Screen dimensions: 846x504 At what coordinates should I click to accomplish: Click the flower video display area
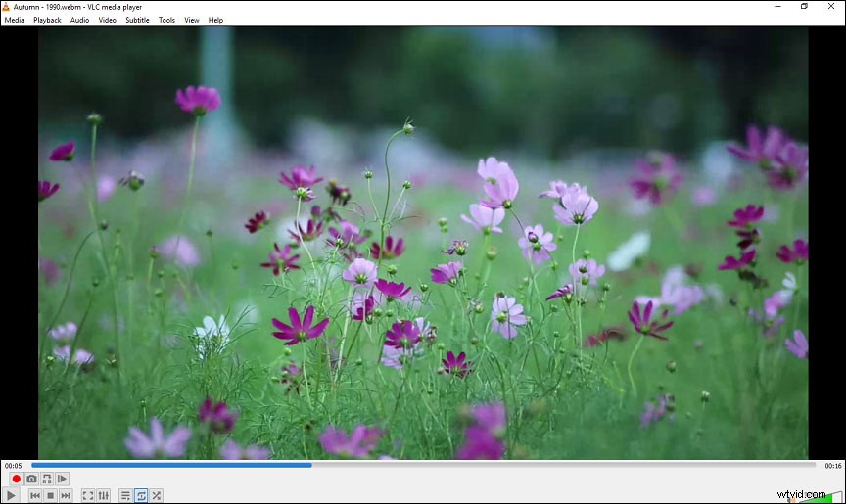click(423, 243)
